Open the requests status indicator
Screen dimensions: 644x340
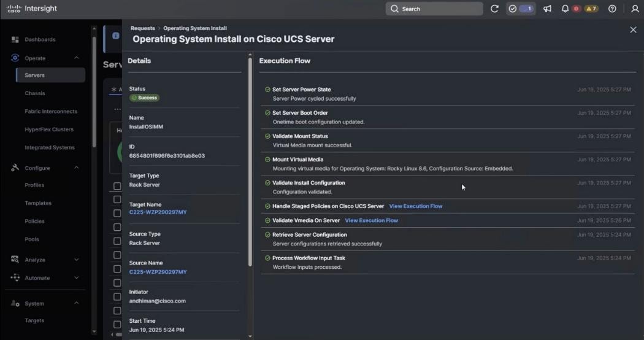(x=521, y=9)
